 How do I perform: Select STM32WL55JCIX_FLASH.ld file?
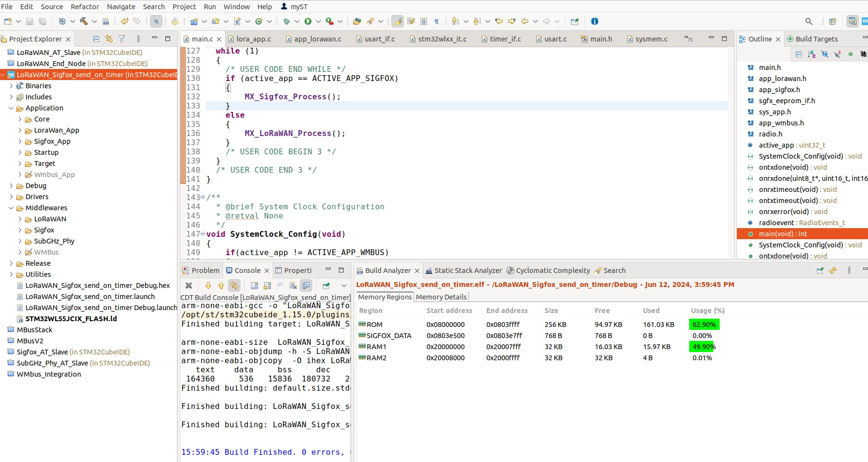(x=71, y=319)
